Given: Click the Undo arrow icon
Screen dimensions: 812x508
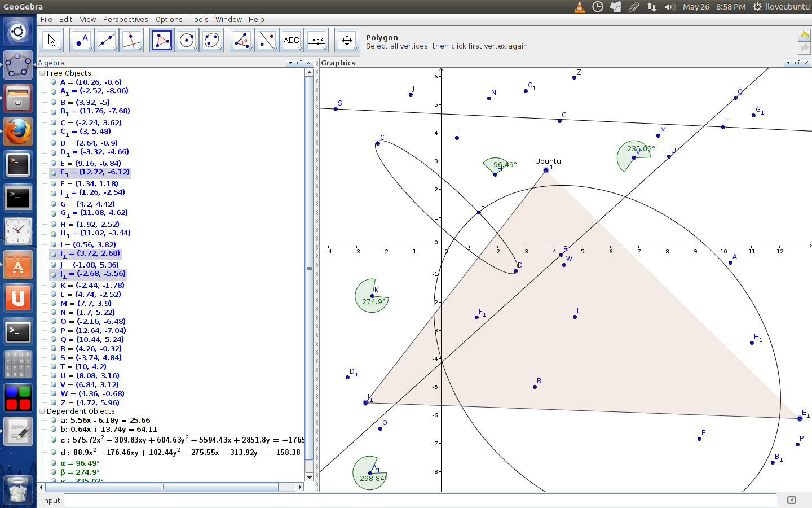Looking at the screenshot, I should coord(804,35).
